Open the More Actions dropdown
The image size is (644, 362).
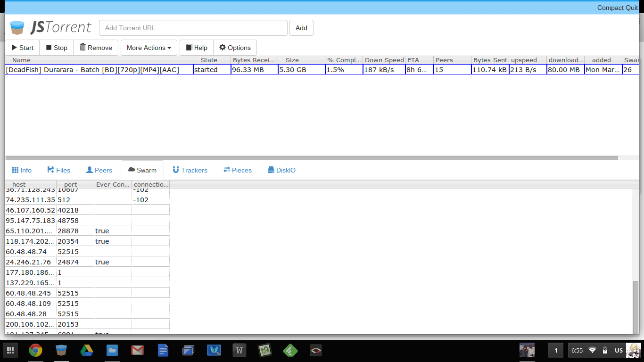click(x=149, y=48)
